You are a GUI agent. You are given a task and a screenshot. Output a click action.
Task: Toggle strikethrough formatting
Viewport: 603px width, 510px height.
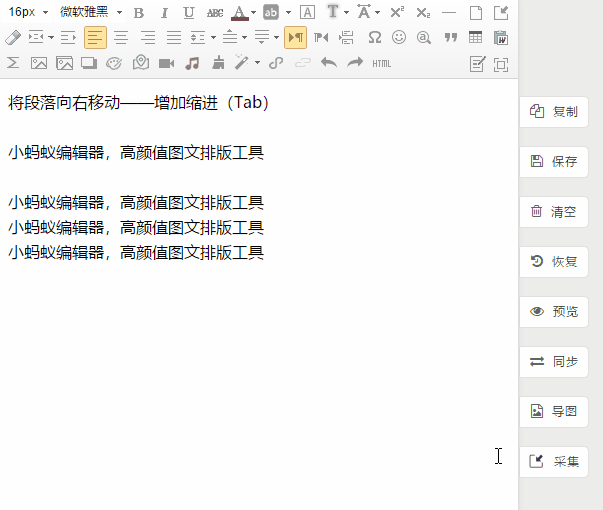coord(215,13)
